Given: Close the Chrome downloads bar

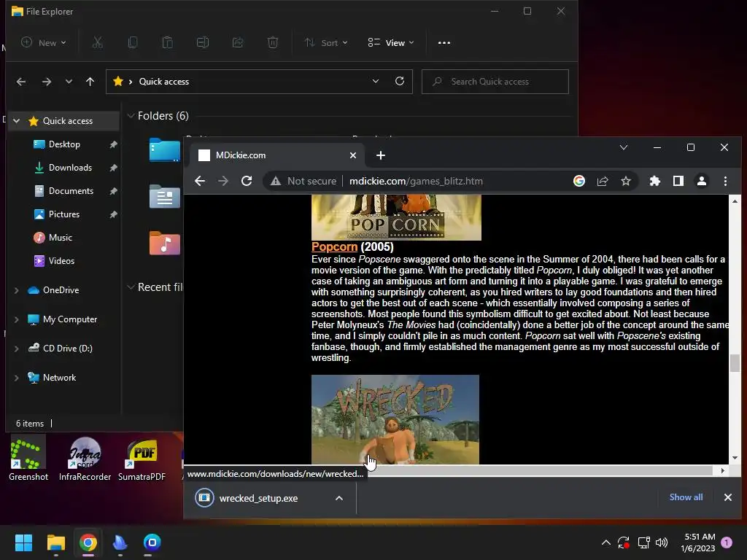Looking at the screenshot, I should pos(728,497).
